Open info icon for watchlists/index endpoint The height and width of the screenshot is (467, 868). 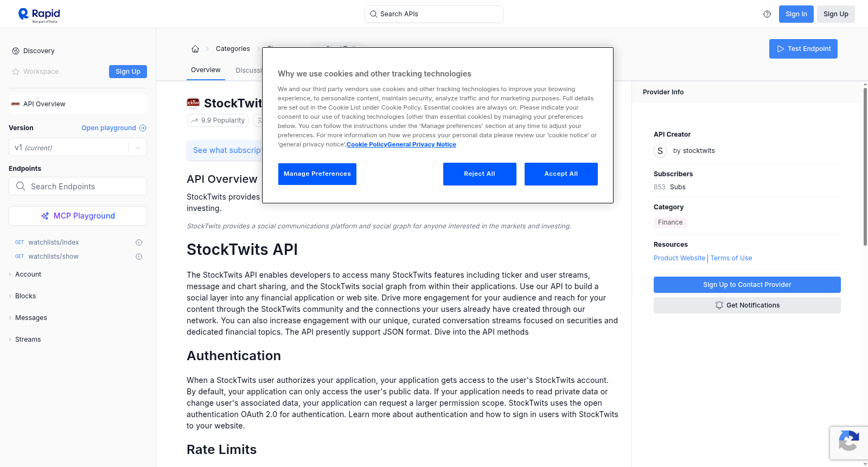tap(139, 242)
